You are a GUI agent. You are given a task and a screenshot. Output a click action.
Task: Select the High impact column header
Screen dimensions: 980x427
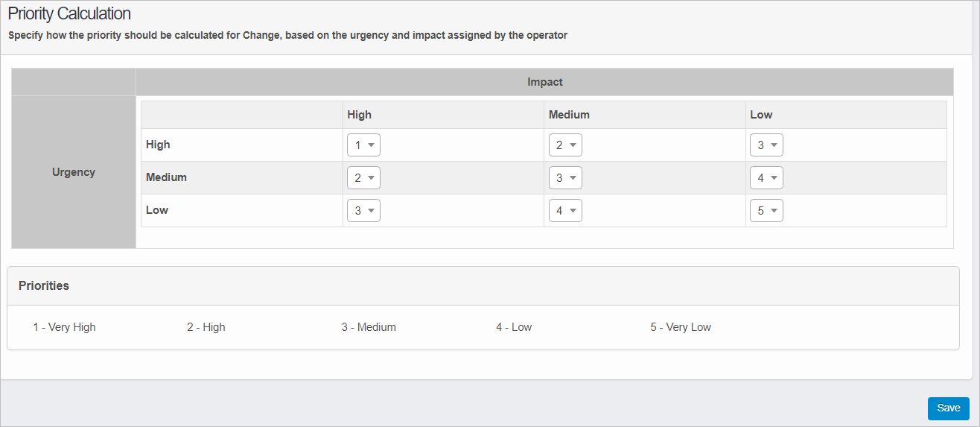point(359,115)
